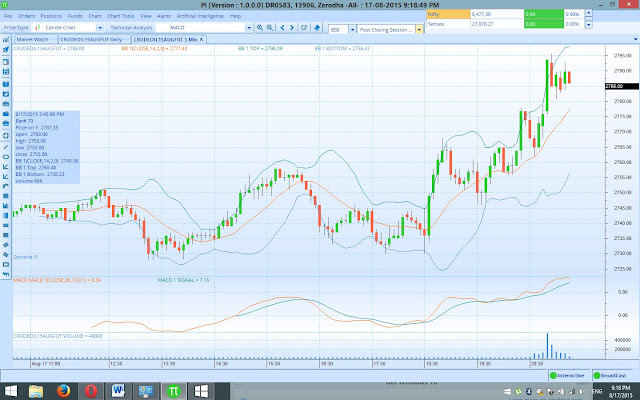Click the black 2786.00 price marker
Image resolution: width=640 pixels, height=400 pixels.
622,86
